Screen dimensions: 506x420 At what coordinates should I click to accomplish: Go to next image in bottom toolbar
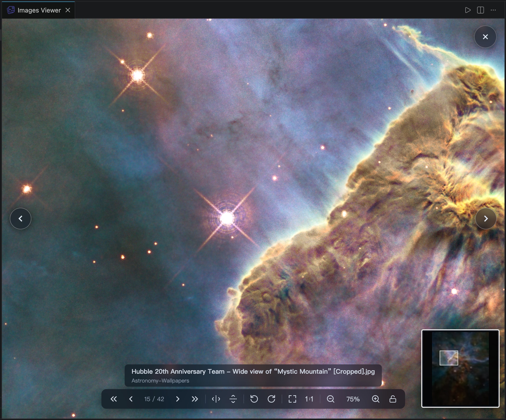click(x=178, y=399)
